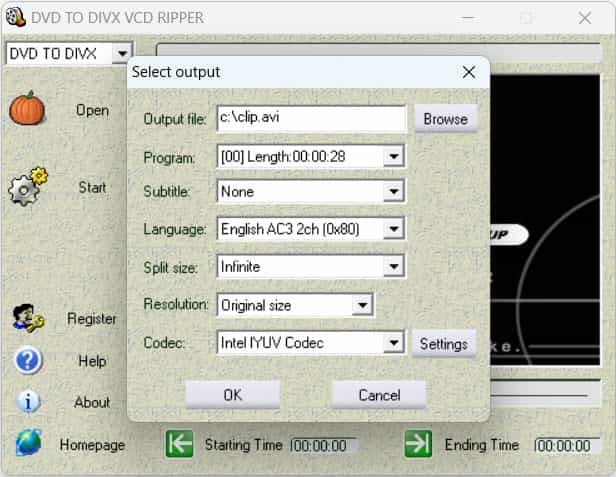Click the blue info About icon
This screenshot has height=477, width=616.
[28, 402]
